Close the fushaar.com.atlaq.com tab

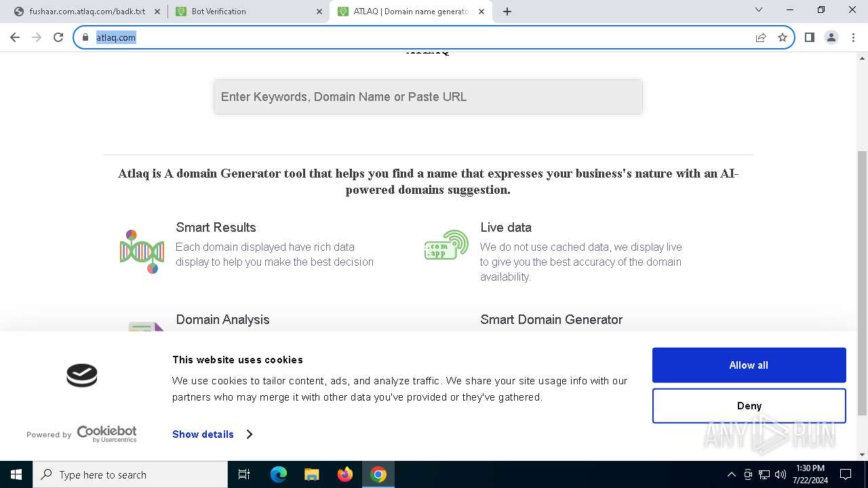[x=157, y=12]
